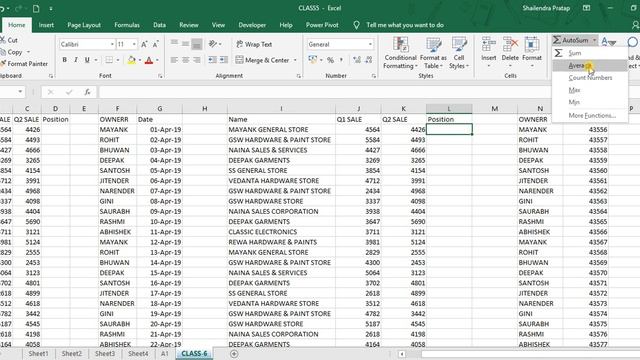Click the New document icon in title bar
The width and height of the screenshot is (640, 360).
click(x=36, y=8)
